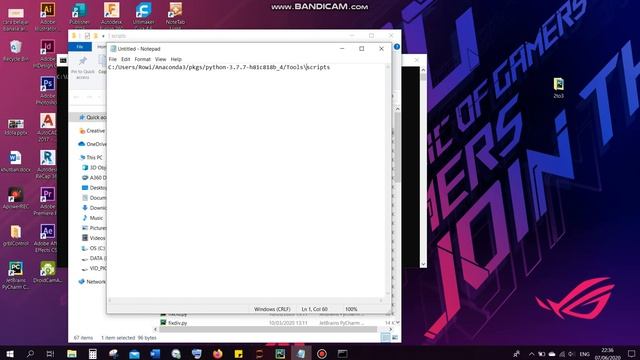Click Pin to Quick access in Explorer
The width and height of the screenshot is (640, 360).
coord(83,67)
